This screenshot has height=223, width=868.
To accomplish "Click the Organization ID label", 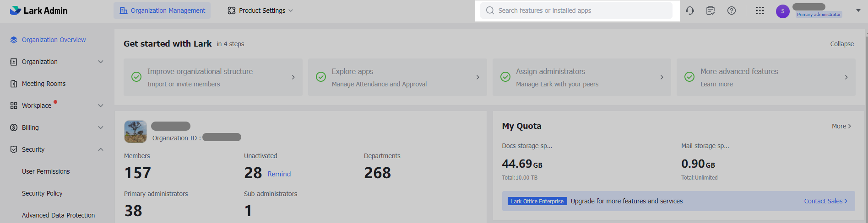I will click(176, 138).
